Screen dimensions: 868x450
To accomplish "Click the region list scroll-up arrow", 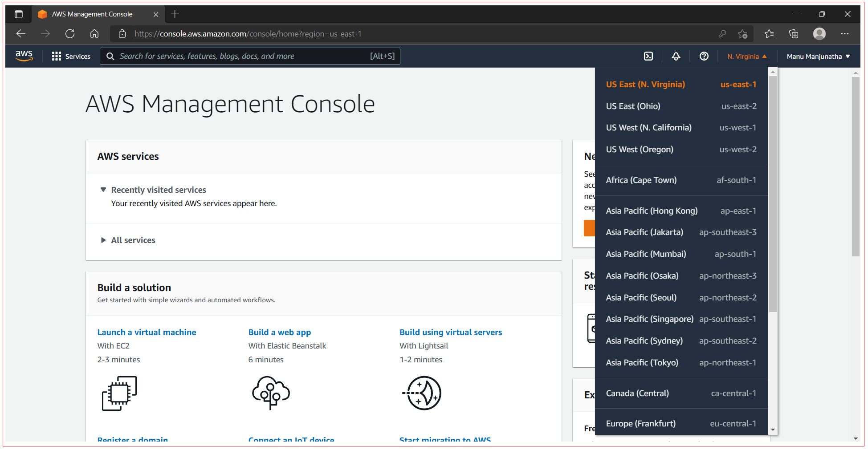I will tap(773, 72).
